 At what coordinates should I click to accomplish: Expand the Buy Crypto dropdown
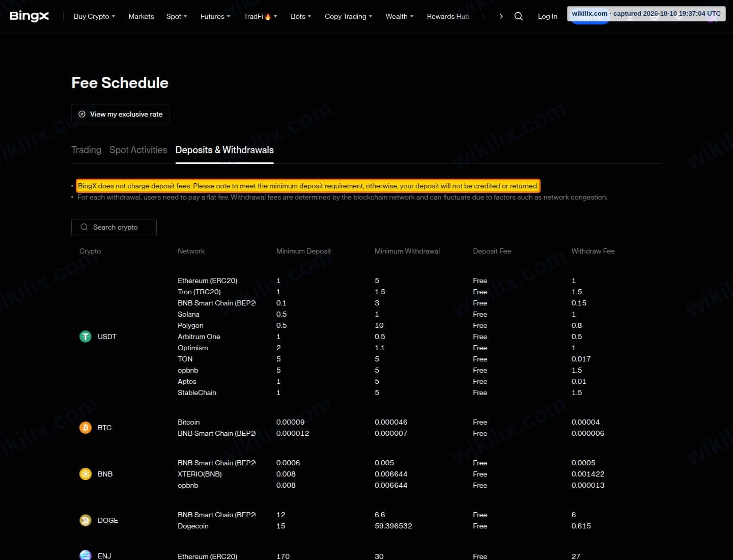94,16
